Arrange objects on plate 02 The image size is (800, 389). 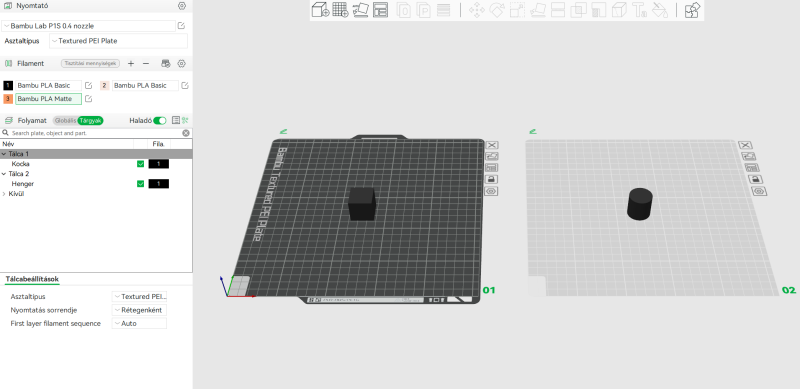click(x=752, y=168)
